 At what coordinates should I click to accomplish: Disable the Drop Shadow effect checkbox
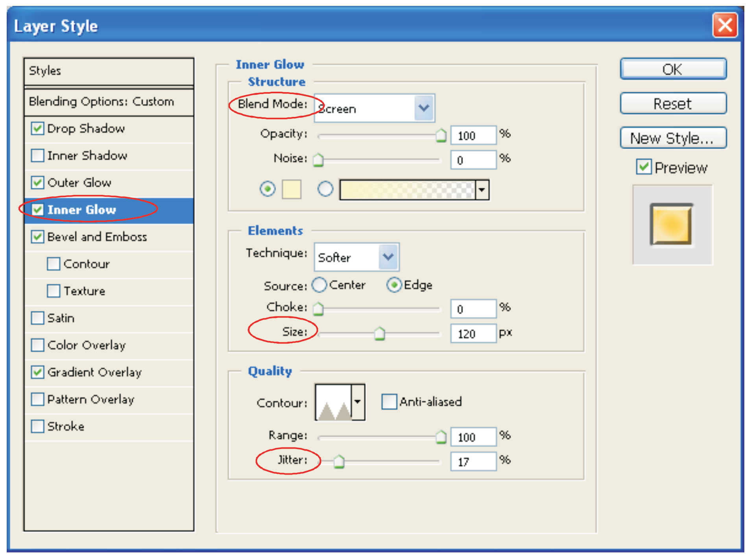pos(38,128)
